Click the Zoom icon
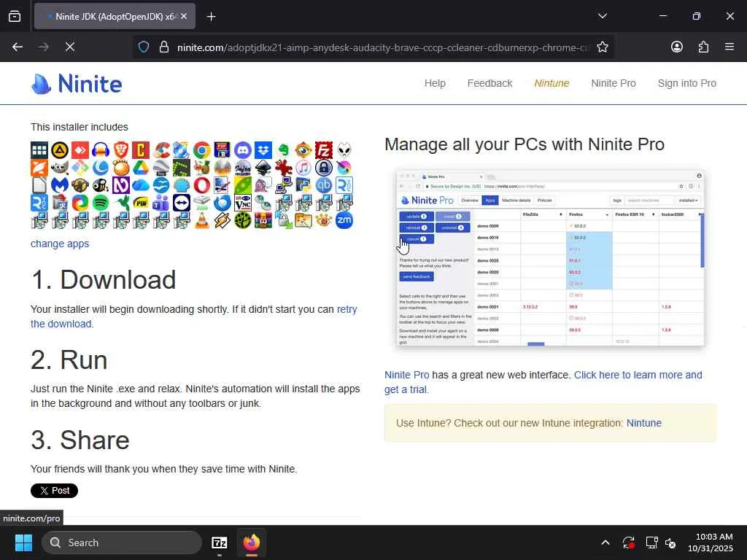The height and width of the screenshot is (560, 747). (x=344, y=220)
